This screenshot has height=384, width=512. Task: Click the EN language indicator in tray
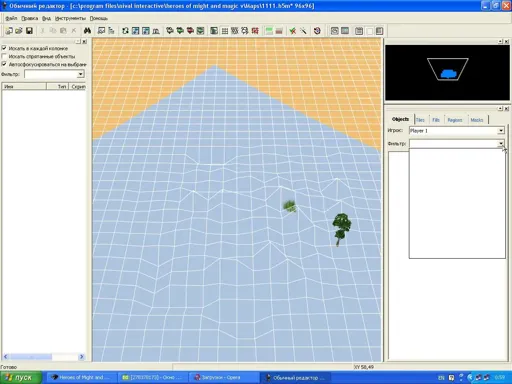(x=441, y=378)
